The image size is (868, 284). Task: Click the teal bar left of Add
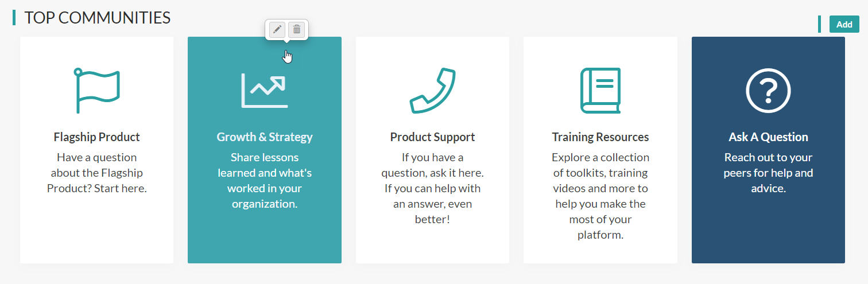(x=819, y=24)
